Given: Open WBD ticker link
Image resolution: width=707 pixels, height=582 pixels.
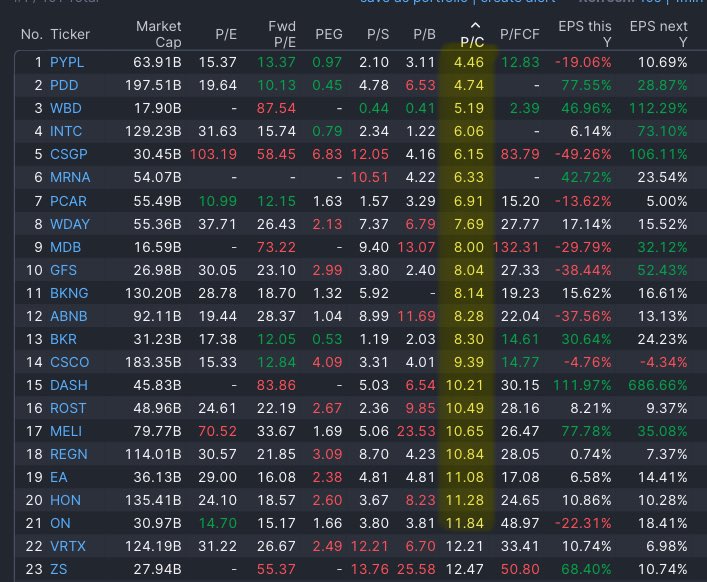Looking at the screenshot, I should point(66,108).
